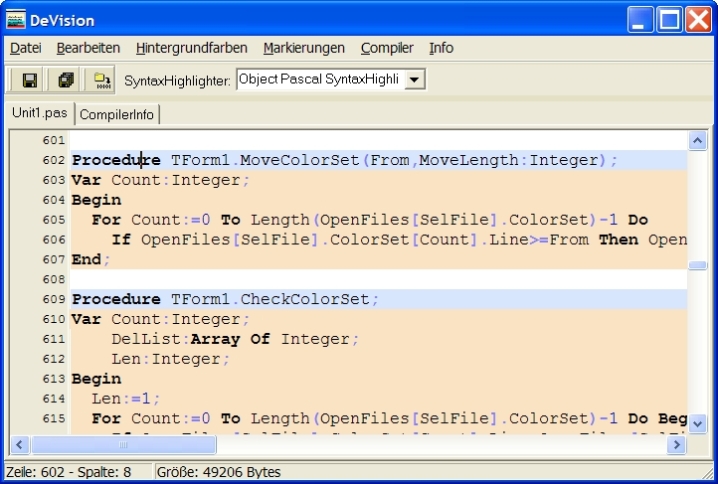Click the horizontal scrollbar right arrow
718x484 pixels.
point(675,444)
